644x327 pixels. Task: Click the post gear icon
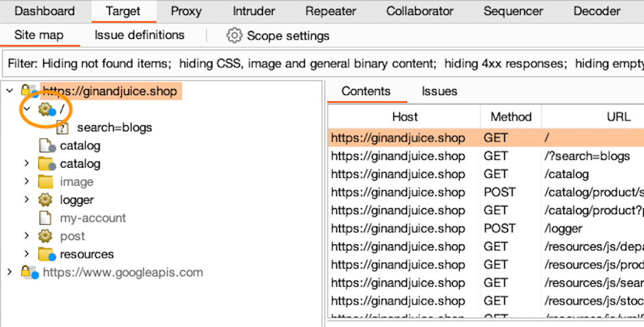point(45,236)
